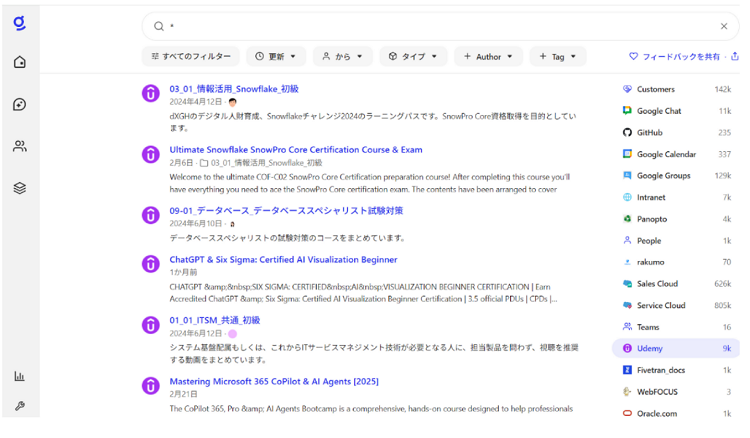Screen dimensions: 750x438
Task: Clear the search with X icon
Action: (x=724, y=26)
